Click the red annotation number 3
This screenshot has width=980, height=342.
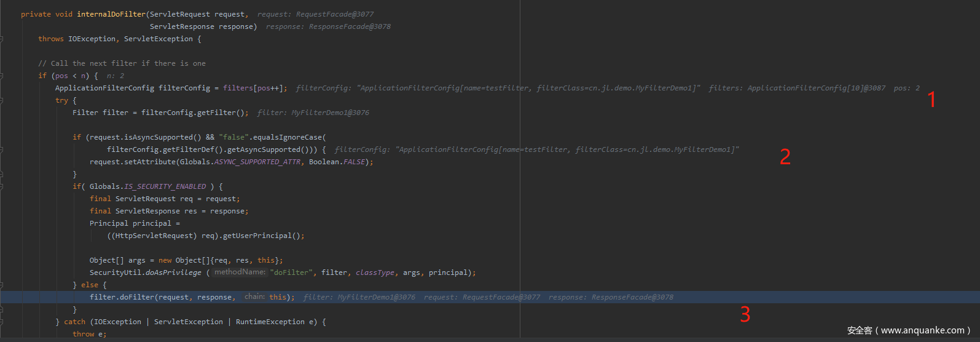[745, 314]
